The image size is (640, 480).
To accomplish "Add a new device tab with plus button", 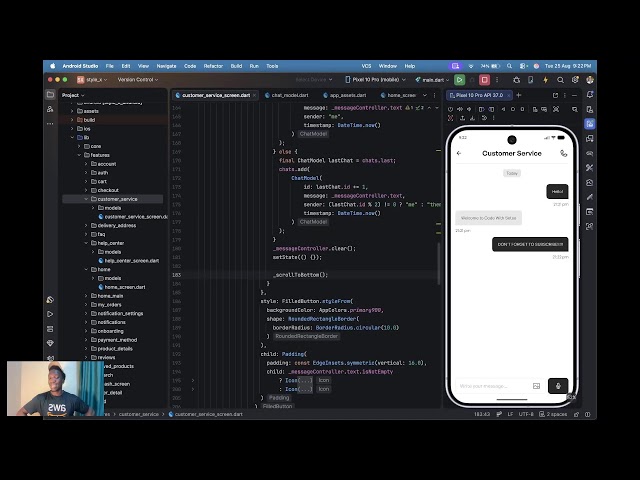I will [519, 95].
